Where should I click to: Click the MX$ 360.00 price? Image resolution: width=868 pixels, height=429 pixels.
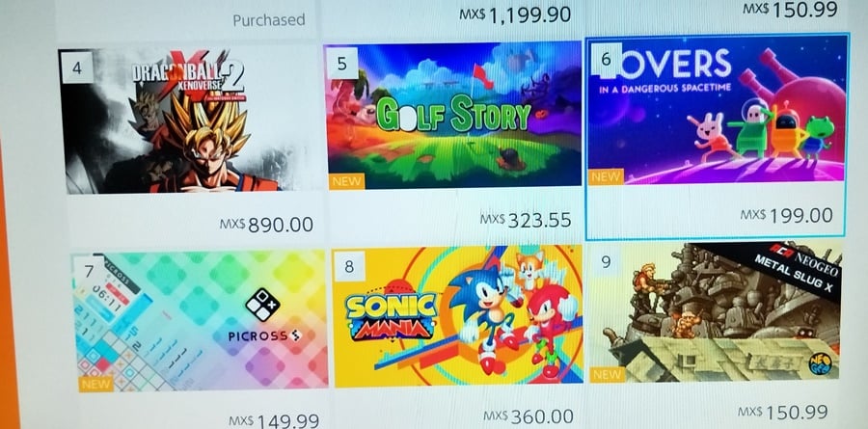(529, 416)
